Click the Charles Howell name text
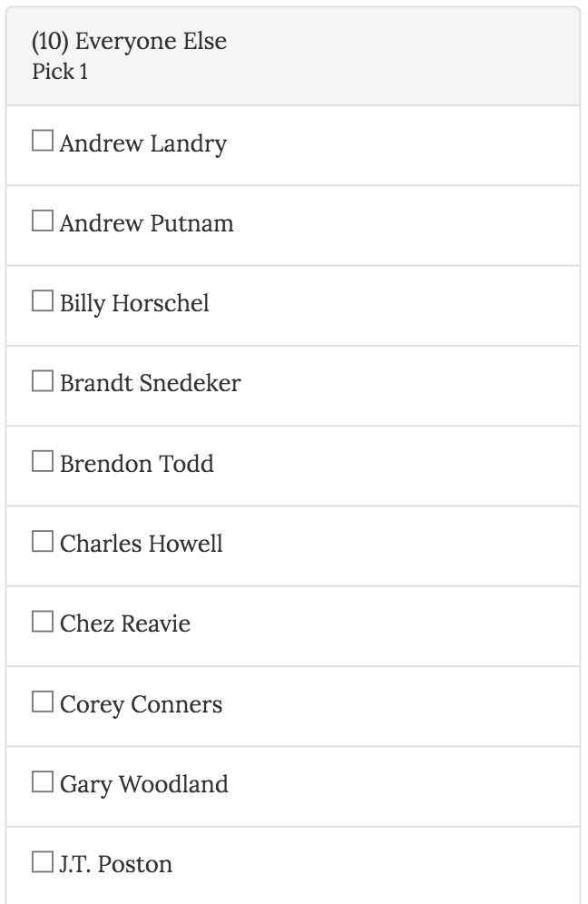 (142, 544)
